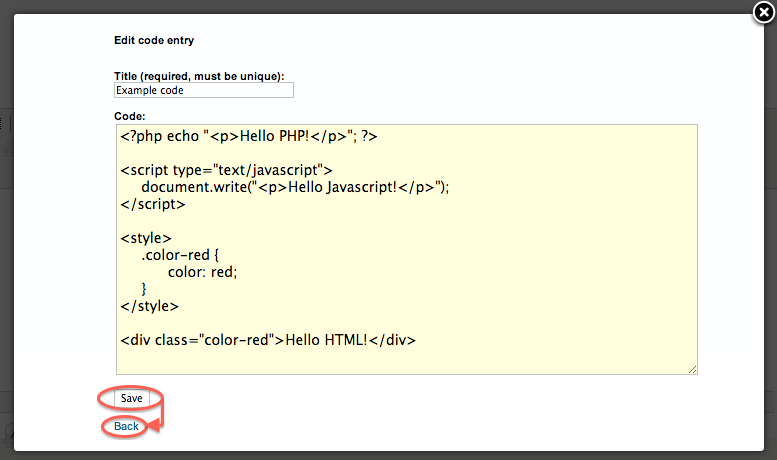
Task: Click the closing </script> tag
Action: (x=152, y=203)
